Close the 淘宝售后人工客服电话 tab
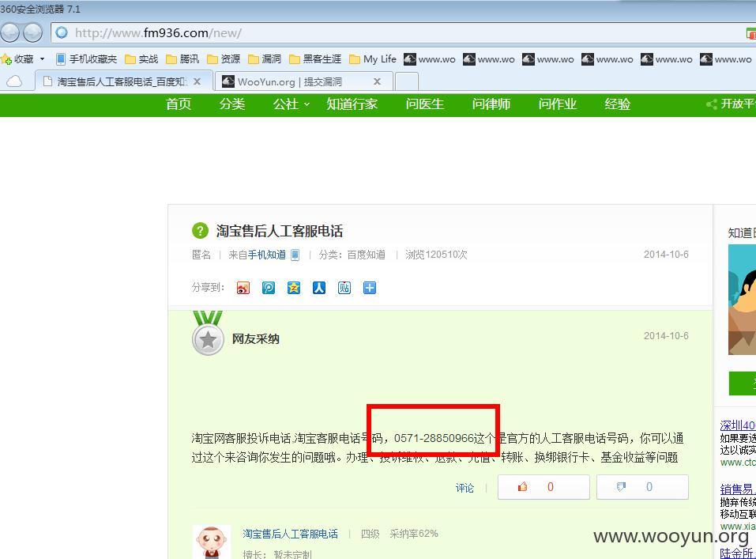The height and width of the screenshot is (559, 756). pos(197,81)
